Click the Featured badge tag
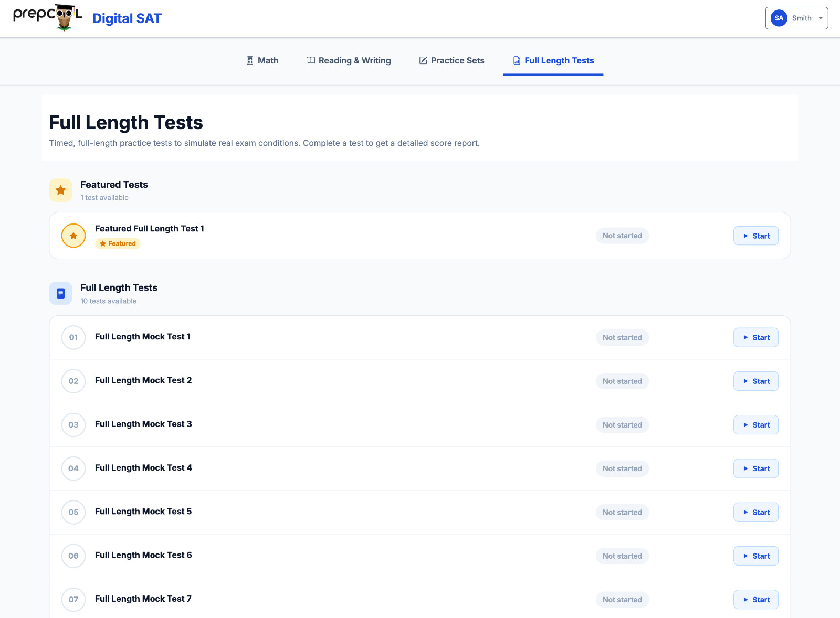 118,243
